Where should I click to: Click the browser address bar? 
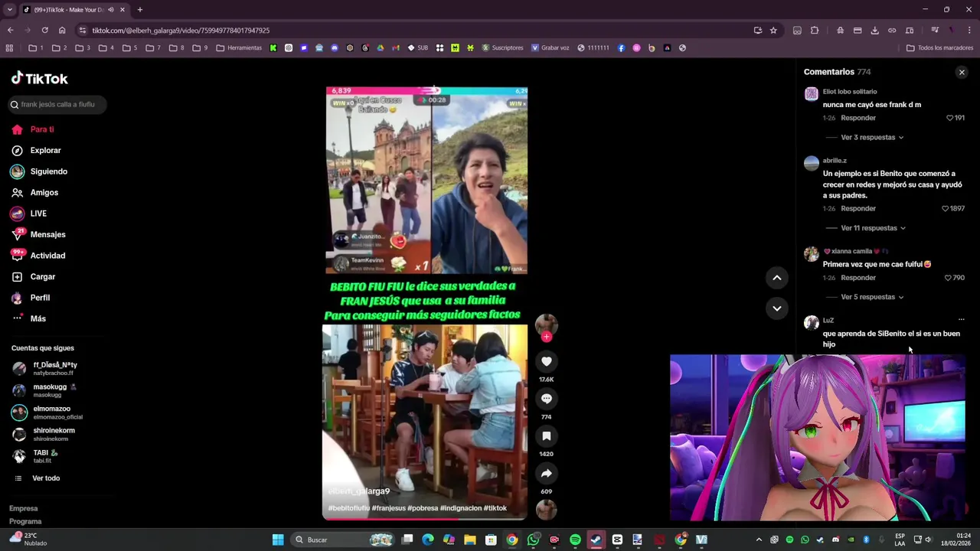413,30
